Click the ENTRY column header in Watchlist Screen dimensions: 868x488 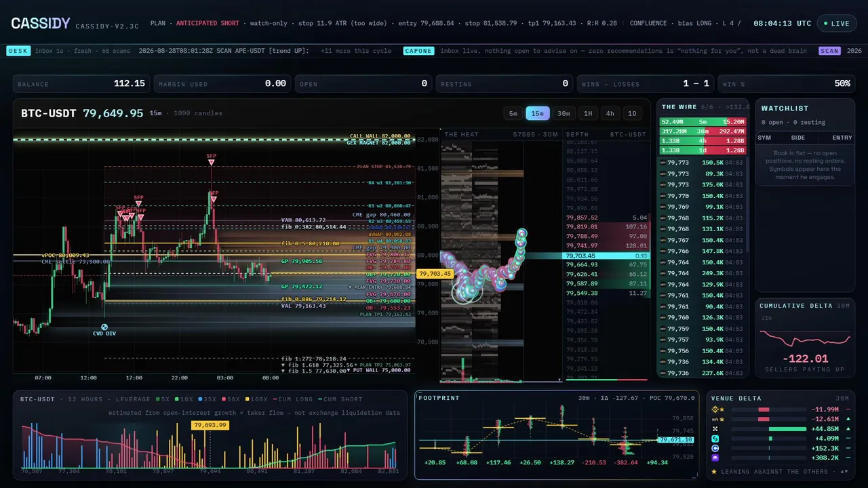click(842, 138)
